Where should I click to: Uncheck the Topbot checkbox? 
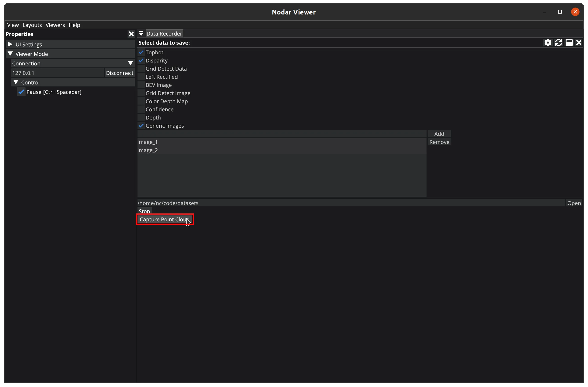[x=141, y=52]
